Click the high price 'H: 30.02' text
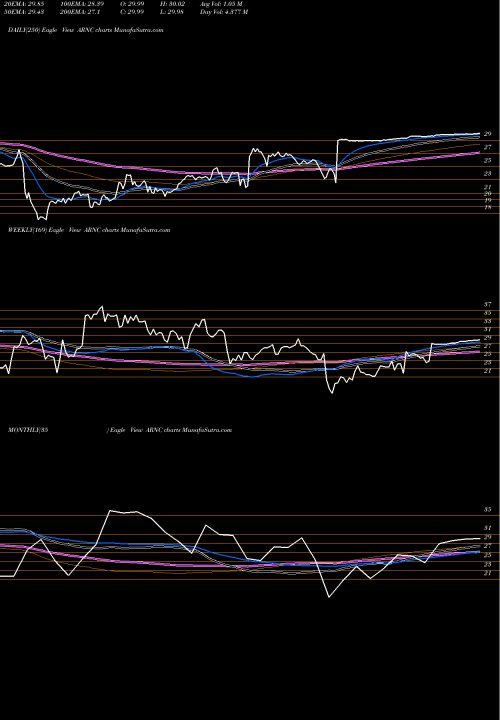 172,4
